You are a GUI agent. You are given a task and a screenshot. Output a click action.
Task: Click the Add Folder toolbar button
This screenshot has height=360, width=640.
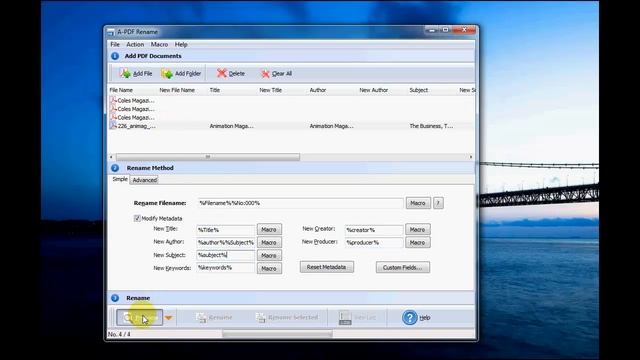(181, 73)
